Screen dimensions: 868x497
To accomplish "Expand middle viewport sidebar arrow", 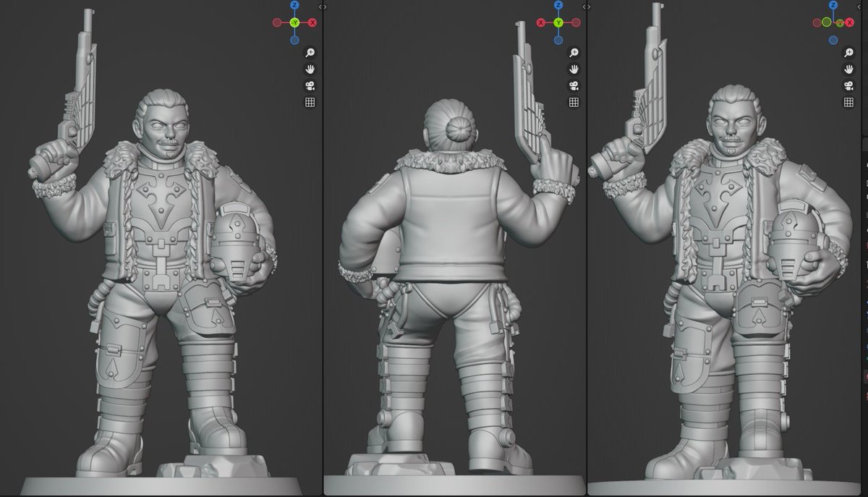I will point(584,7).
